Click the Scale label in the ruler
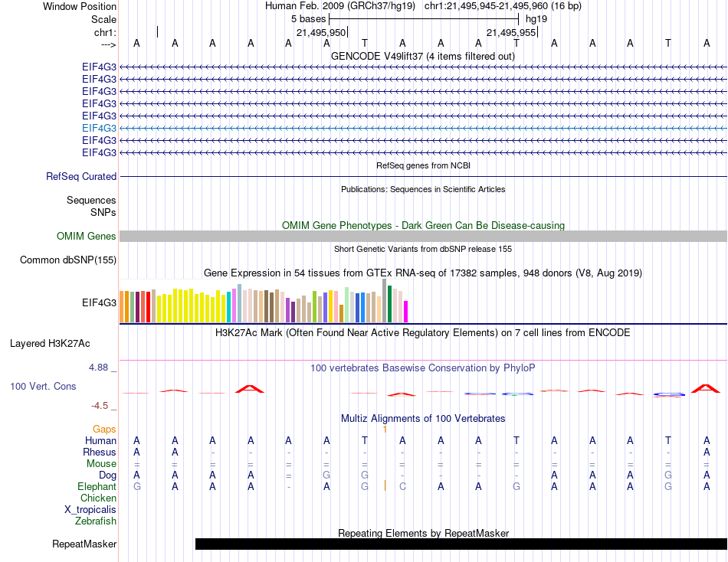728x562 pixels. click(x=103, y=19)
